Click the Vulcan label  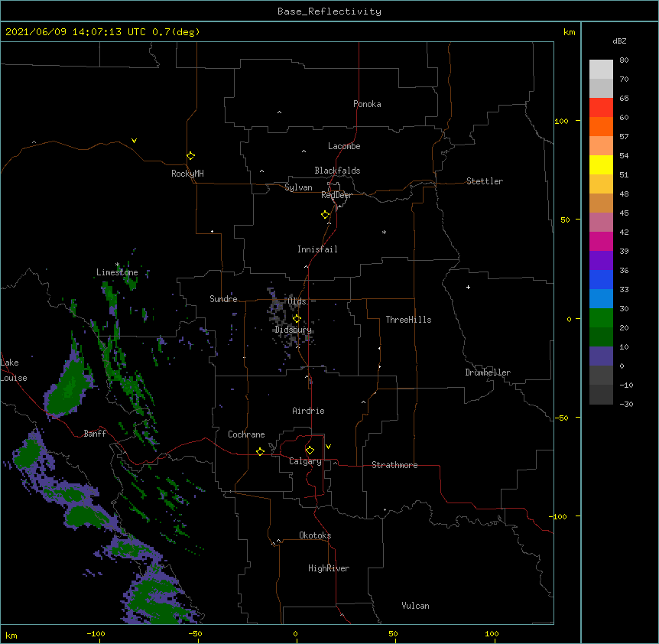point(415,606)
